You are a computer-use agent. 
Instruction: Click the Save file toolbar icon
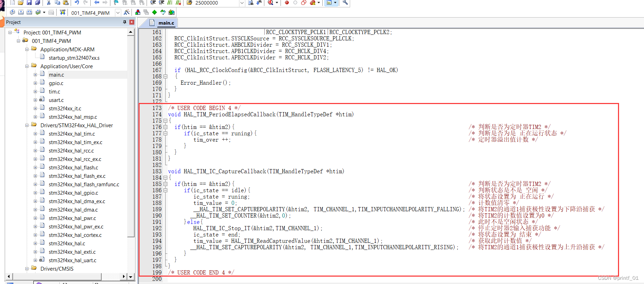(x=29, y=2)
